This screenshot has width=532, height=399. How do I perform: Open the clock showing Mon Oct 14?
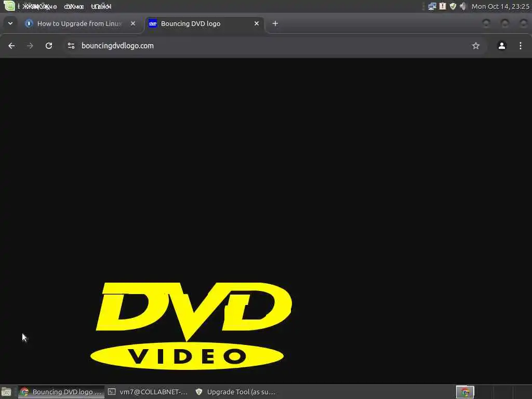pos(500,6)
